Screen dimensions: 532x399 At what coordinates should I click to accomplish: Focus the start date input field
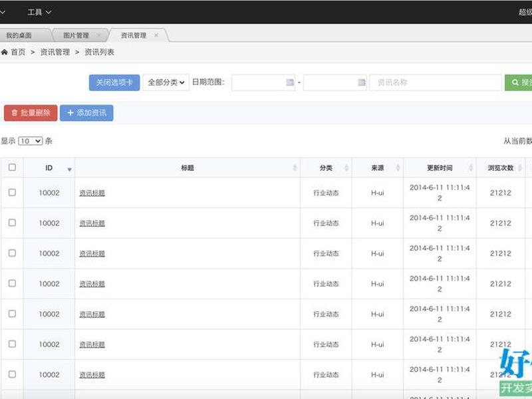click(263, 82)
